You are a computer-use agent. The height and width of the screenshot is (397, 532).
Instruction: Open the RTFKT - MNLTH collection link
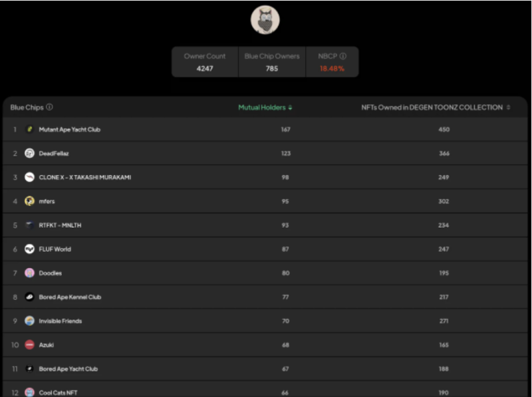60,225
